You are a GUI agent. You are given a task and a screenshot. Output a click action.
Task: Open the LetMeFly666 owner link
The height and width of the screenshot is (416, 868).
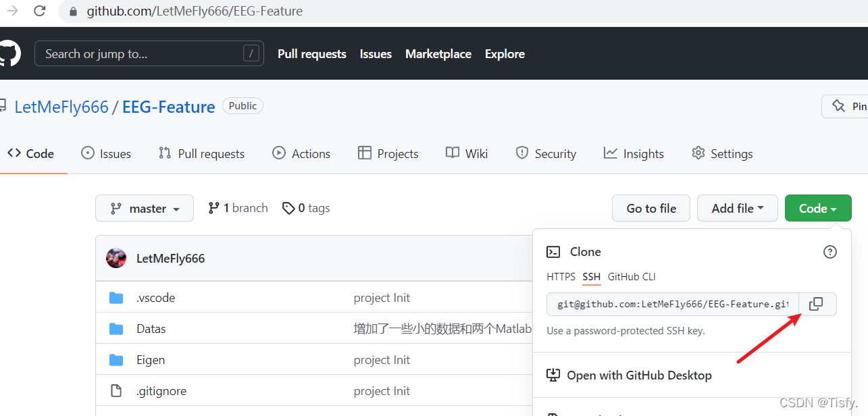[x=61, y=107]
